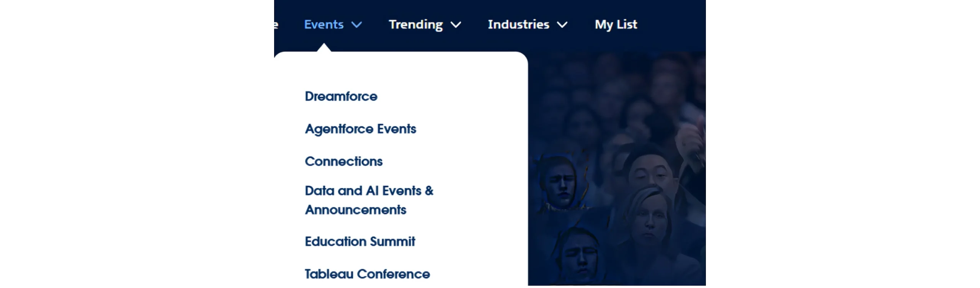Open the Trending dropdown arrow
This screenshot has width=980, height=288.
(456, 25)
